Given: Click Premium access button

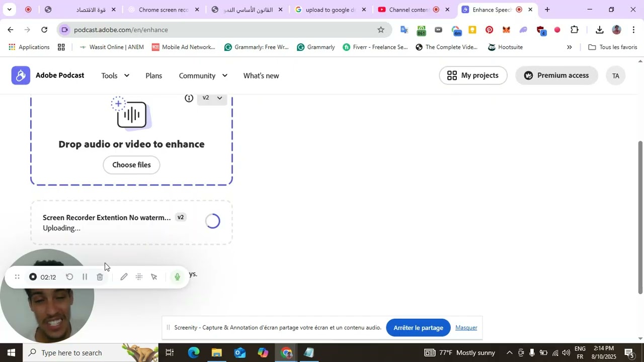Looking at the screenshot, I should pyautogui.click(x=556, y=75).
